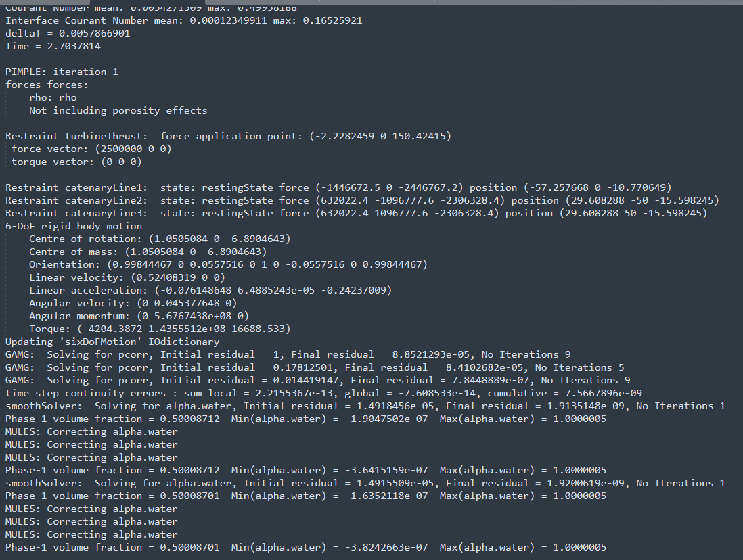Screen dimensions: 743x560
Task: Click the 'Time = 2.7037814' line
Action: 53,46
